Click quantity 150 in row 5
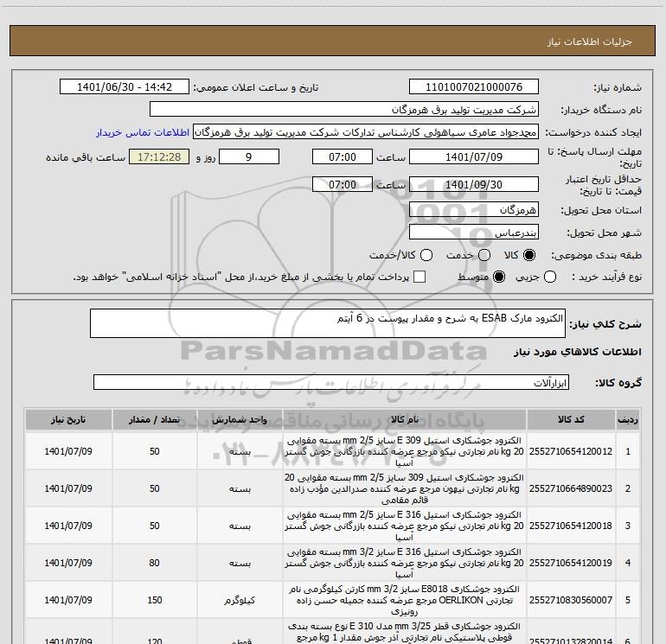Screen dimensions: 666x644 tap(155, 600)
